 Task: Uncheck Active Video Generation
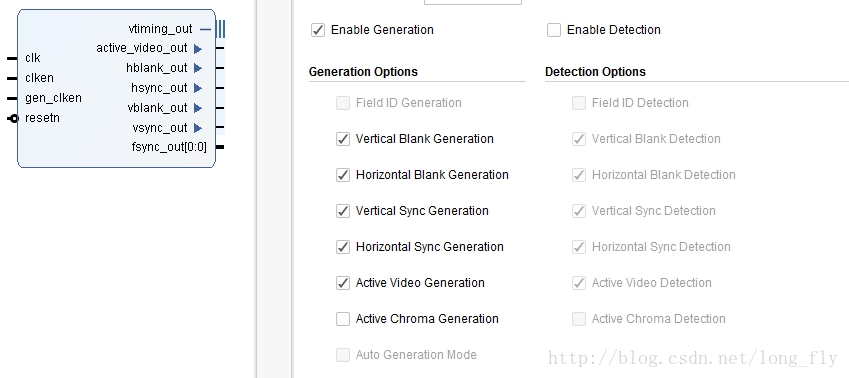343,283
